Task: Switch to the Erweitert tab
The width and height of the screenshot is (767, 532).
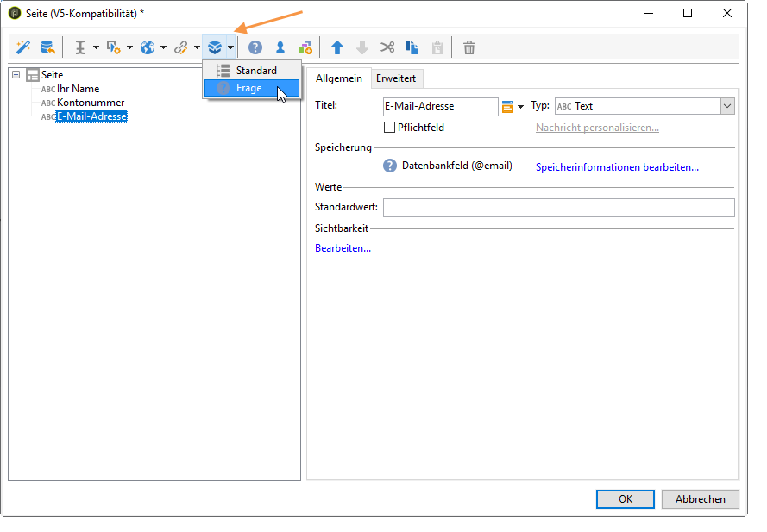Action: (396, 78)
